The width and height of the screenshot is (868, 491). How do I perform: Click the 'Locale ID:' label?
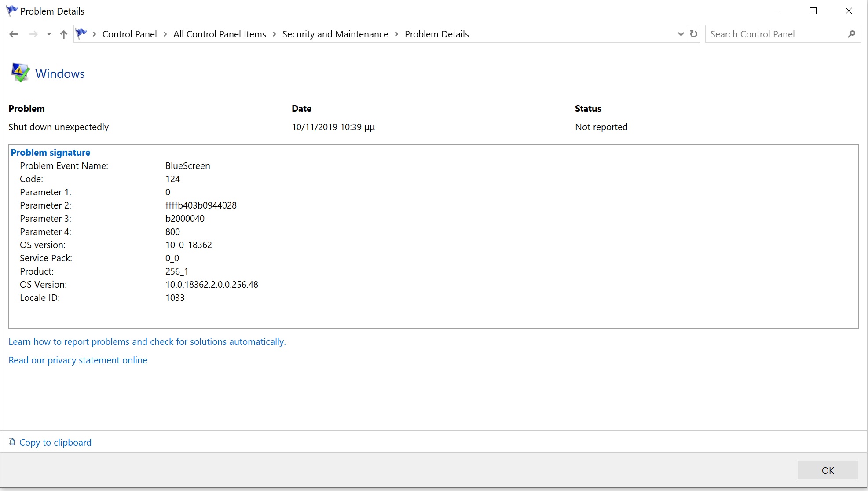click(x=40, y=298)
